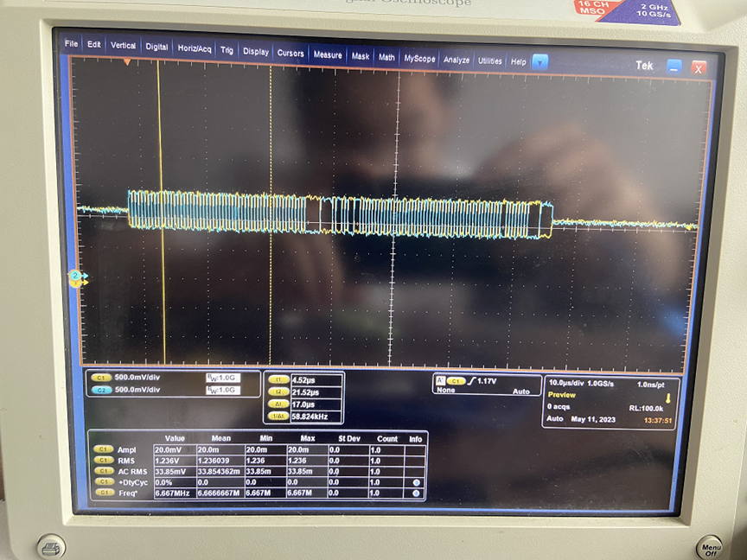Select the RL:100.0k record length readout
Image resolution: width=747 pixels, height=560 pixels.
pos(646,408)
